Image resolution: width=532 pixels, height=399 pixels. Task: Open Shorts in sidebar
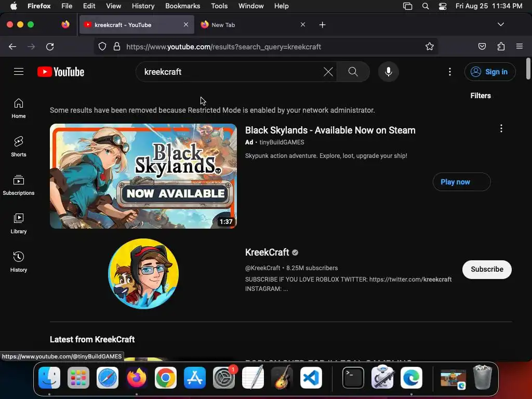click(19, 147)
